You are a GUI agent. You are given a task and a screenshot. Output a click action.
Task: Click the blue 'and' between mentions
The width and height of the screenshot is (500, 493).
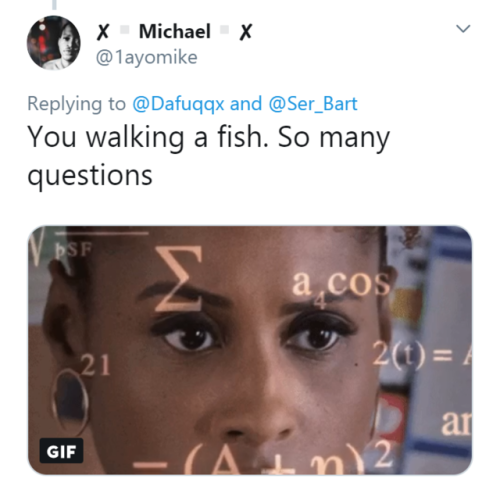[246, 104]
